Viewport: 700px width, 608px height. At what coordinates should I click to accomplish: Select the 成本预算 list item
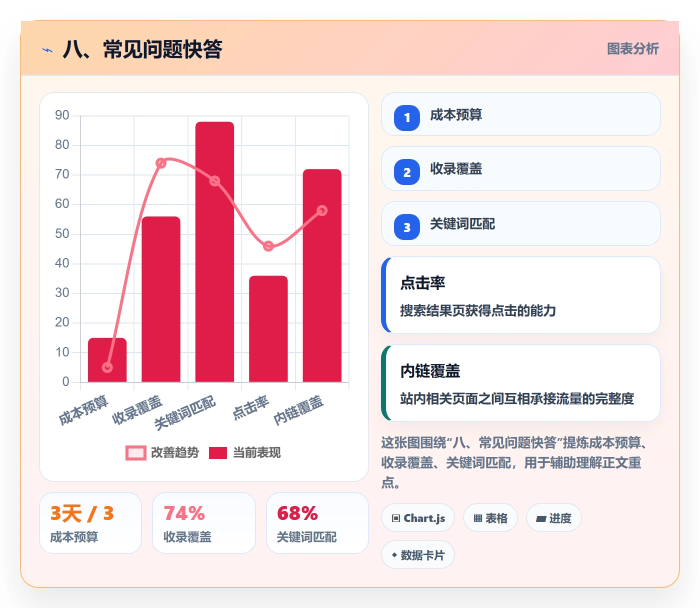(521, 114)
